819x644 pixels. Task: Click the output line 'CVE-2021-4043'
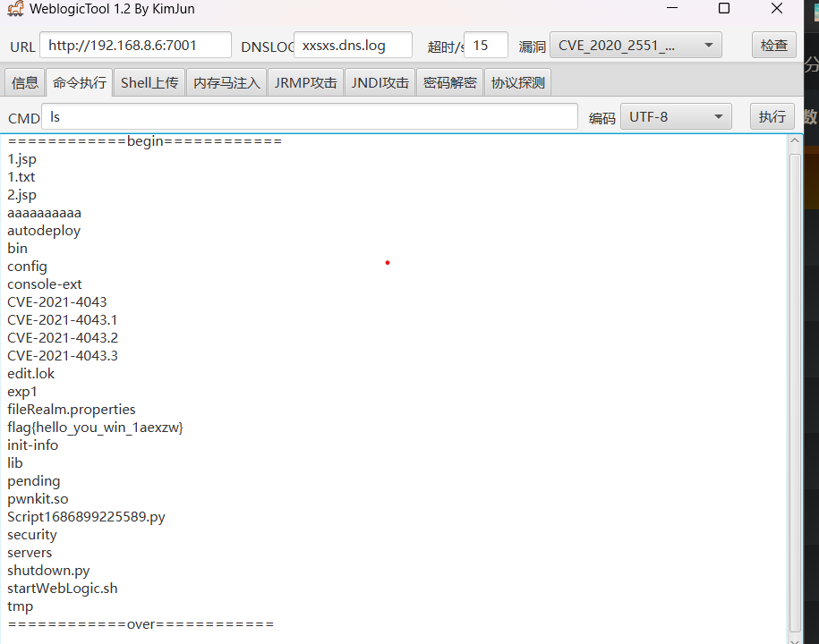pyautogui.click(x=57, y=302)
